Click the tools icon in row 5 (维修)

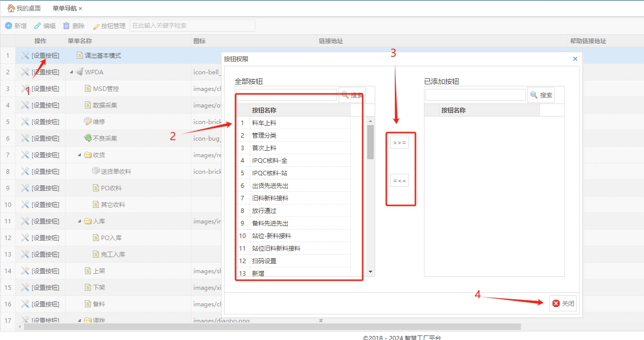coord(25,122)
